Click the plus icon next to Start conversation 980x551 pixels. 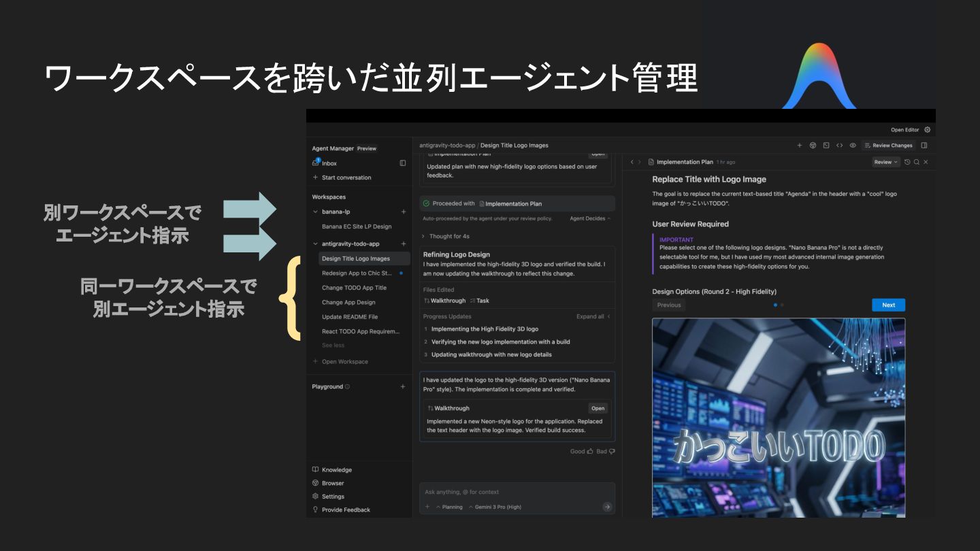click(x=315, y=178)
